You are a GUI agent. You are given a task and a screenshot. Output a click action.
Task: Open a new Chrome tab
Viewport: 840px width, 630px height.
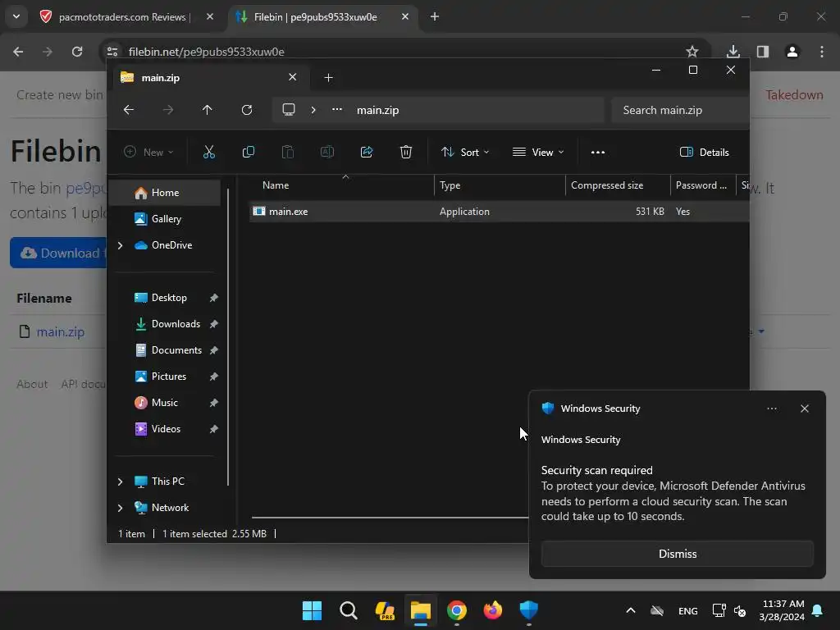[435, 16]
